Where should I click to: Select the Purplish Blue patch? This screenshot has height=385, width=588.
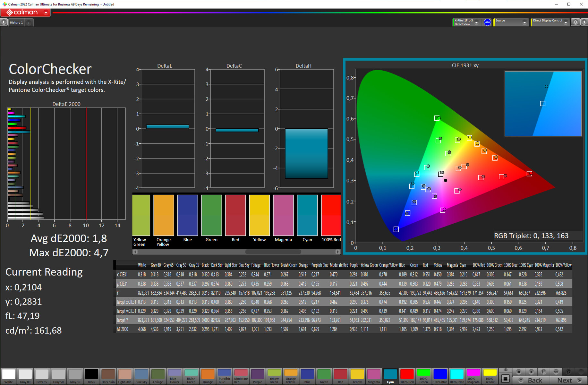pos(224,376)
